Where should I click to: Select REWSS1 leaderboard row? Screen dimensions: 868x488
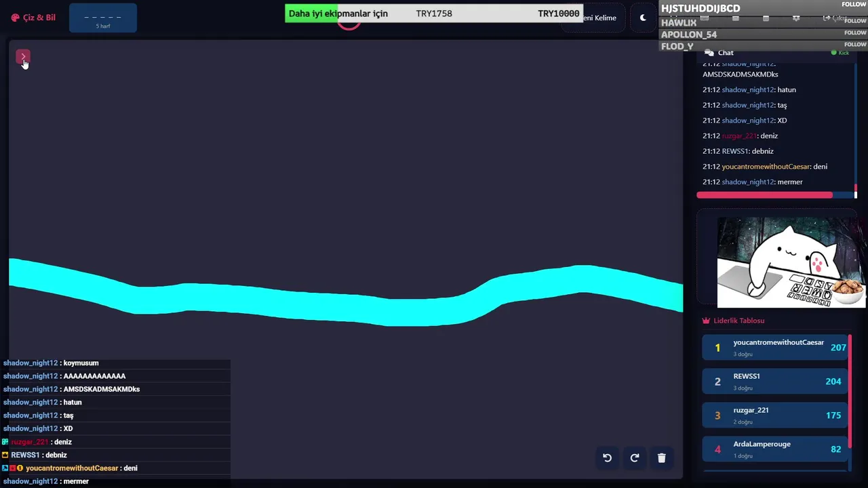point(775,381)
